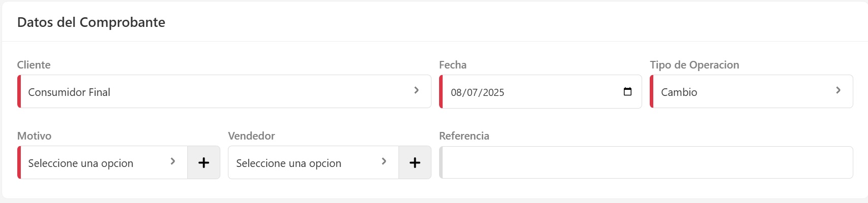868x203 pixels.
Task: Open the calendar picker in Fecha
Action: (627, 92)
